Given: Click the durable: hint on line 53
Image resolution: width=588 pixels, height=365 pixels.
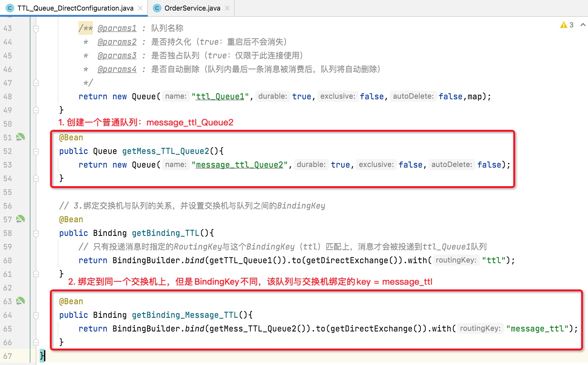Looking at the screenshot, I should (311, 164).
